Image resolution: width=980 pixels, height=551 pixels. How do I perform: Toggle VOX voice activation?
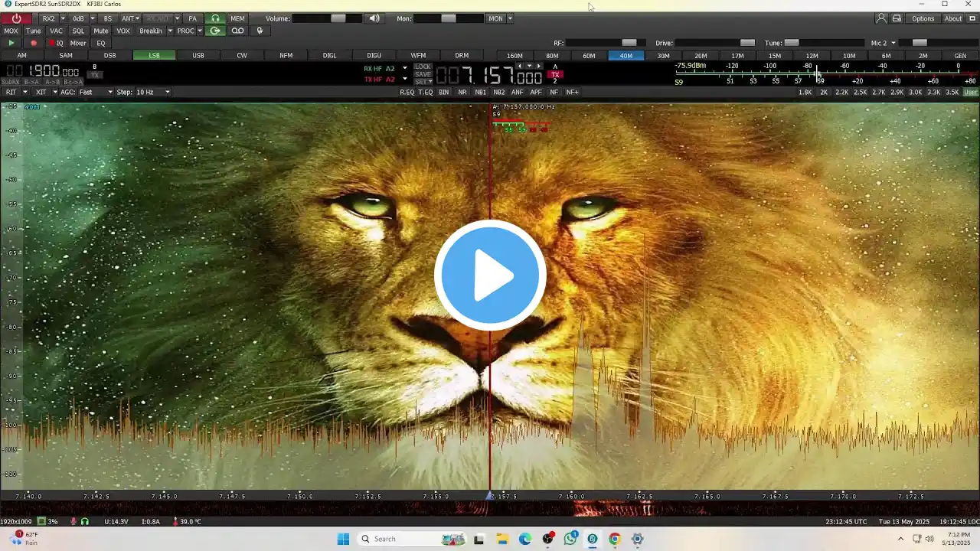pos(123,31)
